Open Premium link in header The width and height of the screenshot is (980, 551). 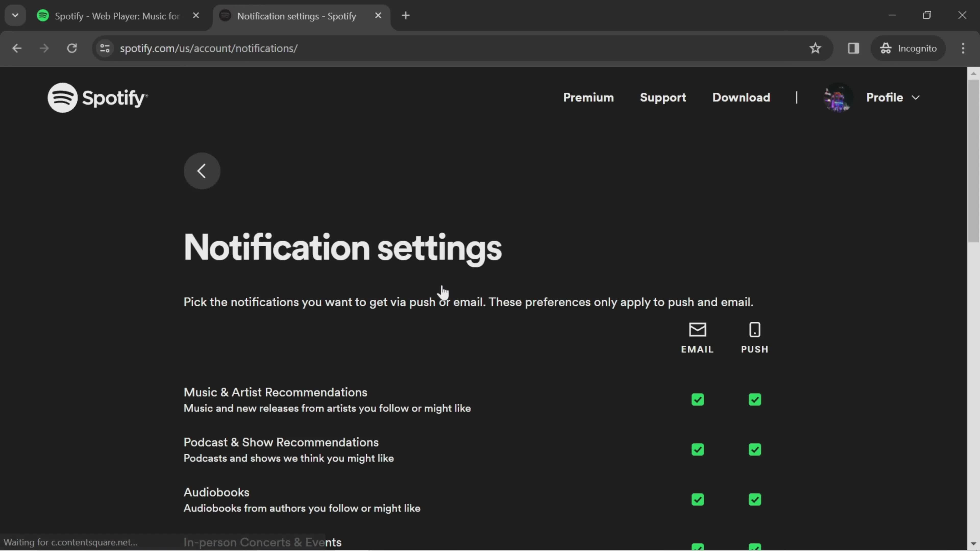pos(588,98)
